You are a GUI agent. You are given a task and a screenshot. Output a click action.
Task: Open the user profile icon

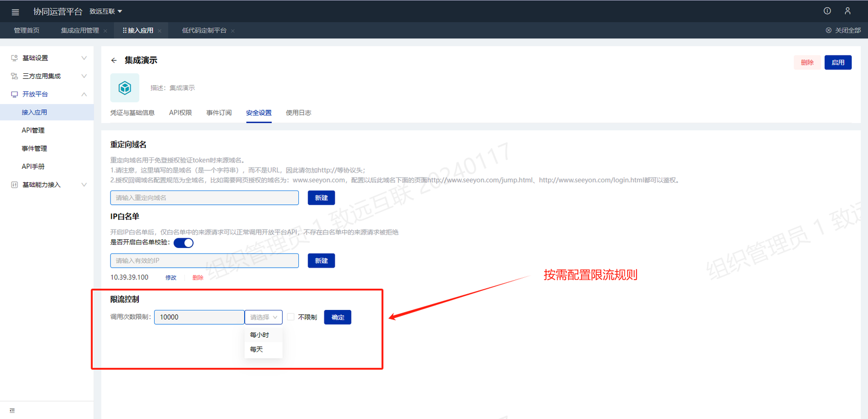(x=847, y=11)
